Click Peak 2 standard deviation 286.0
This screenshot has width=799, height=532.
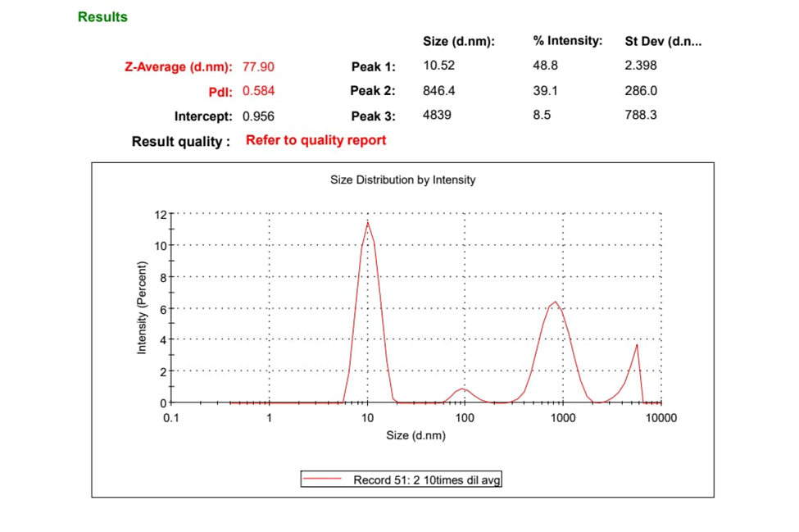click(640, 91)
